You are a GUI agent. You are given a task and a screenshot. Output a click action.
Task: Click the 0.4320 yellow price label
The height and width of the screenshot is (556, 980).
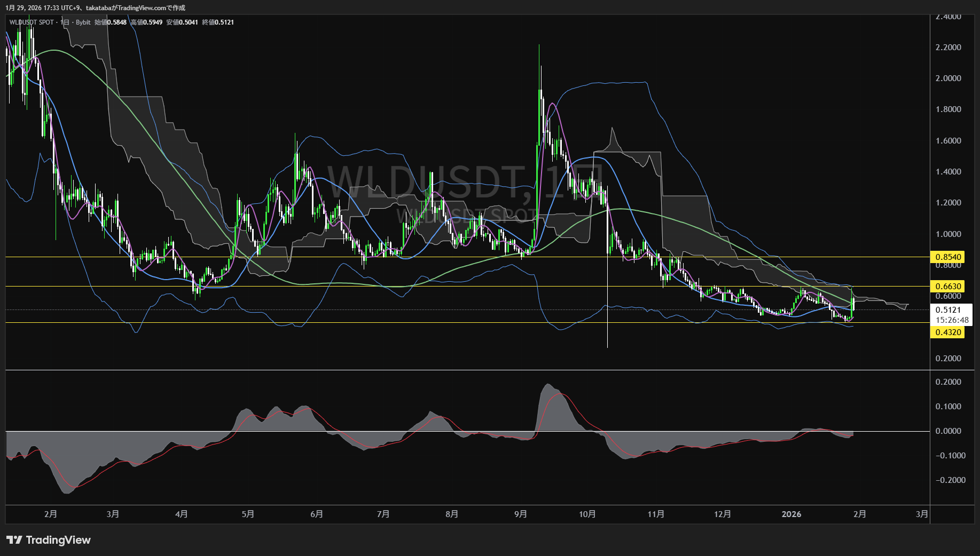point(948,332)
